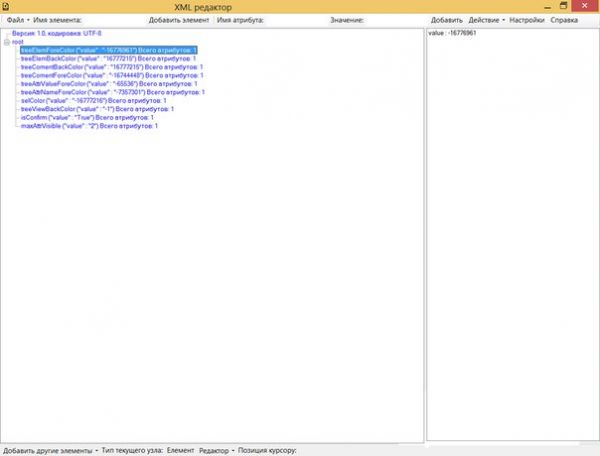Select the isConfirm tree row
The width and height of the screenshot is (600, 456).
[87, 117]
